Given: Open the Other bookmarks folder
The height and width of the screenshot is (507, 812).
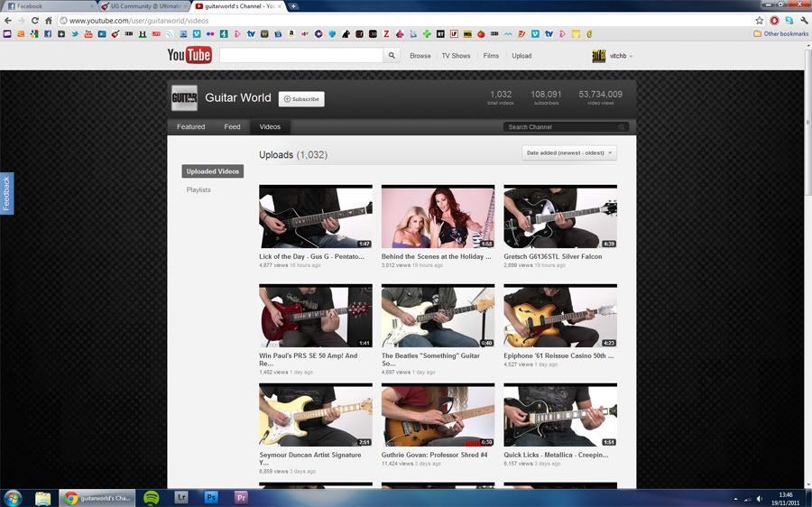Looking at the screenshot, I should tap(781, 33).
